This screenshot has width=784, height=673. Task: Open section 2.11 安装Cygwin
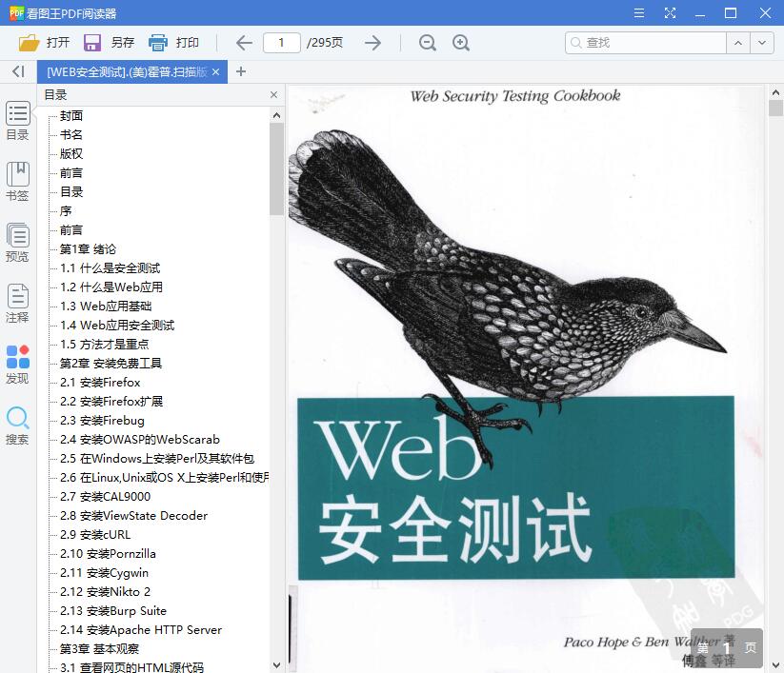pyautogui.click(x=104, y=573)
